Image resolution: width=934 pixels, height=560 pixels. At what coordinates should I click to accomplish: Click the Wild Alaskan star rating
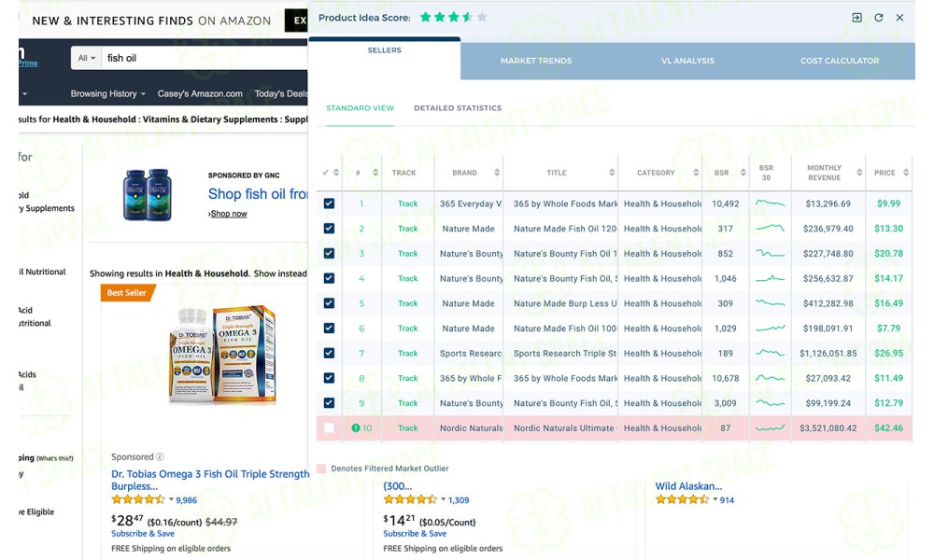coord(683,500)
